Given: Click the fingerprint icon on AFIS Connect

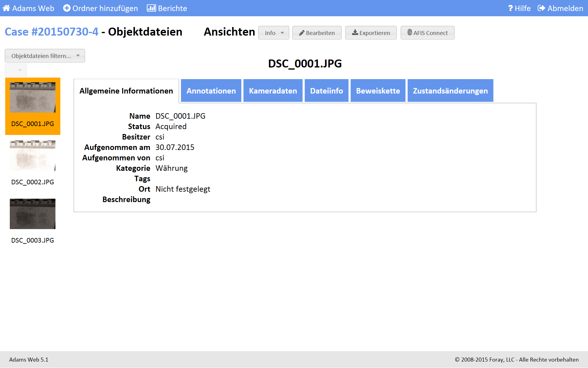Looking at the screenshot, I should 409,32.
